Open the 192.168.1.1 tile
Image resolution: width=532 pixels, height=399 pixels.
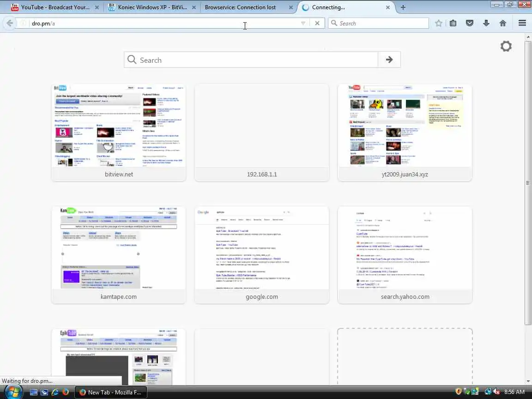point(261,133)
